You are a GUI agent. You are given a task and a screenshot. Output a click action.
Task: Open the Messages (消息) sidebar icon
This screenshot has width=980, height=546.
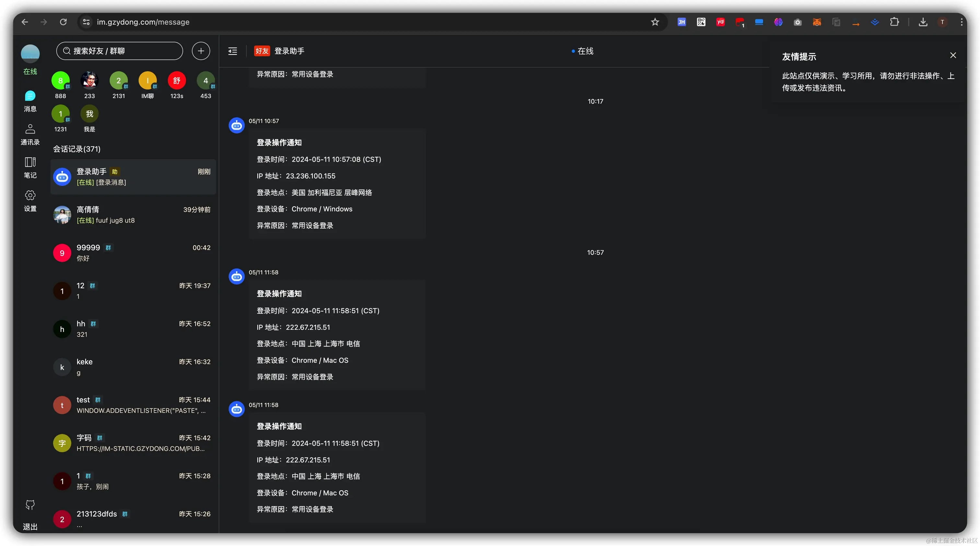pyautogui.click(x=30, y=96)
